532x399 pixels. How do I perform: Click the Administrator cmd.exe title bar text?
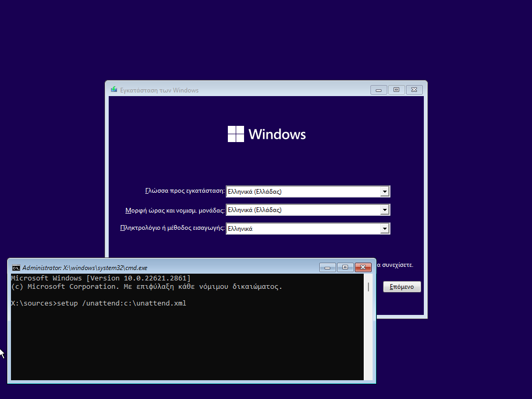[x=85, y=268]
